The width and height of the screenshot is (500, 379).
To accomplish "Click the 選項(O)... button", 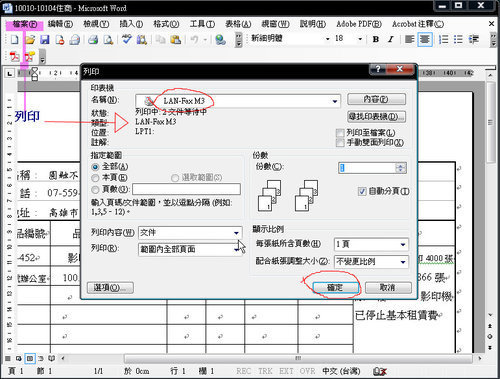I will pos(110,288).
